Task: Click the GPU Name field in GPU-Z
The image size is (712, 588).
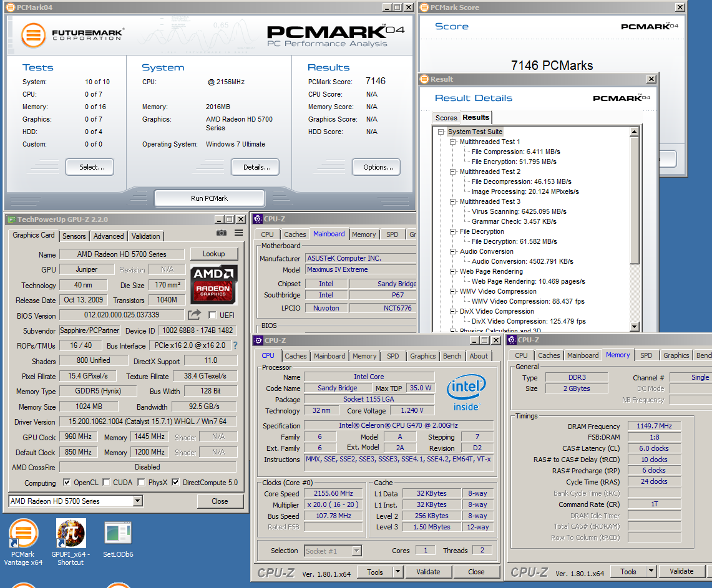Action: point(122,254)
